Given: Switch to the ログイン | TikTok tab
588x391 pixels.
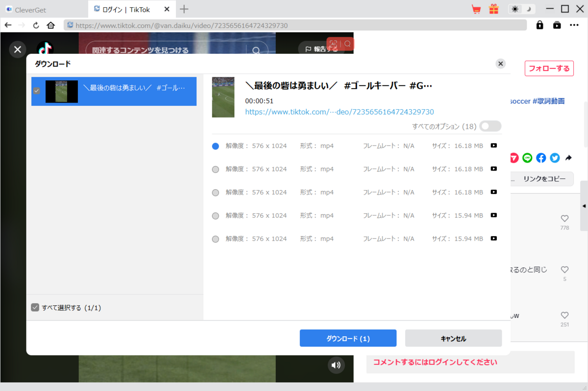Looking at the screenshot, I should pos(132,9).
